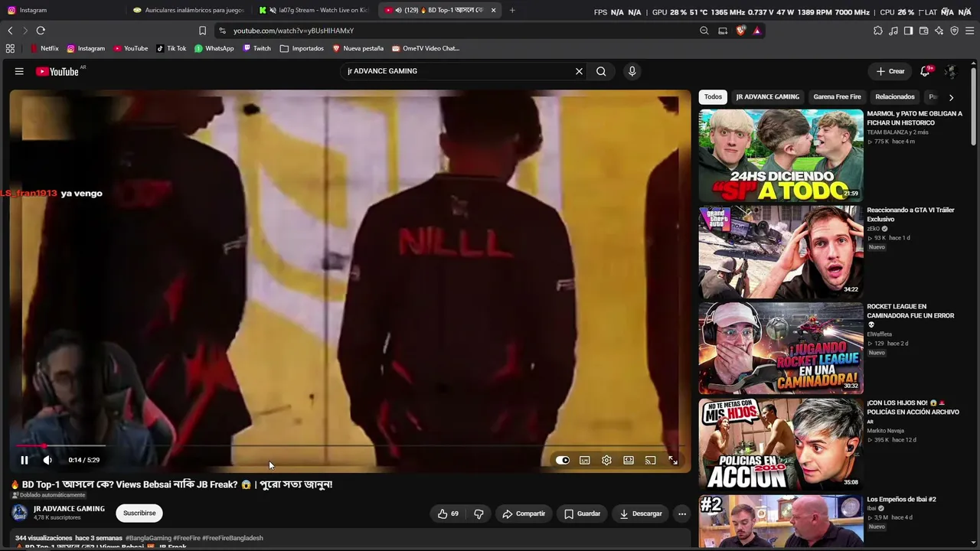Open the GTA VI trailer reaction thumbnail
This screenshot has height=551, width=980.
781,252
